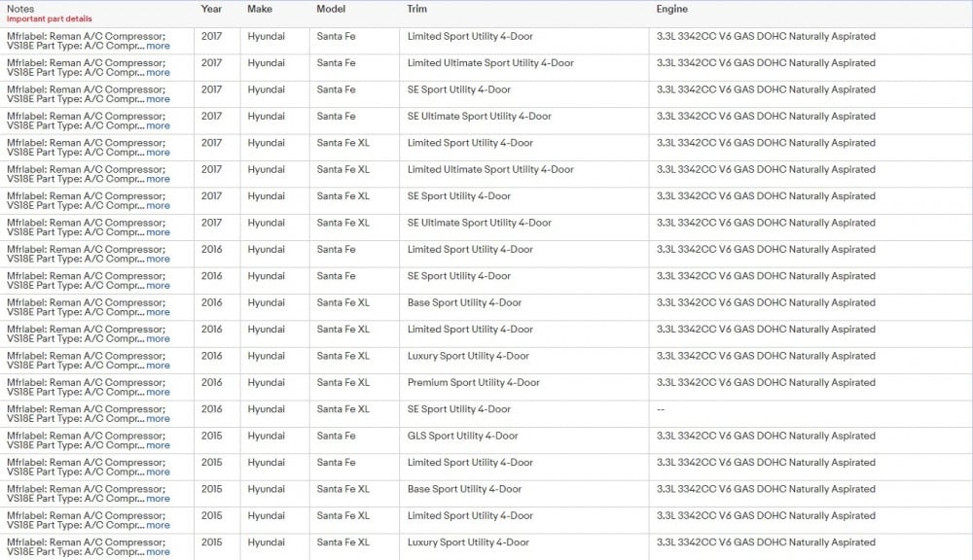Click "more" link in 2017 Santa Fe Limited Ultimate row

pos(158,73)
